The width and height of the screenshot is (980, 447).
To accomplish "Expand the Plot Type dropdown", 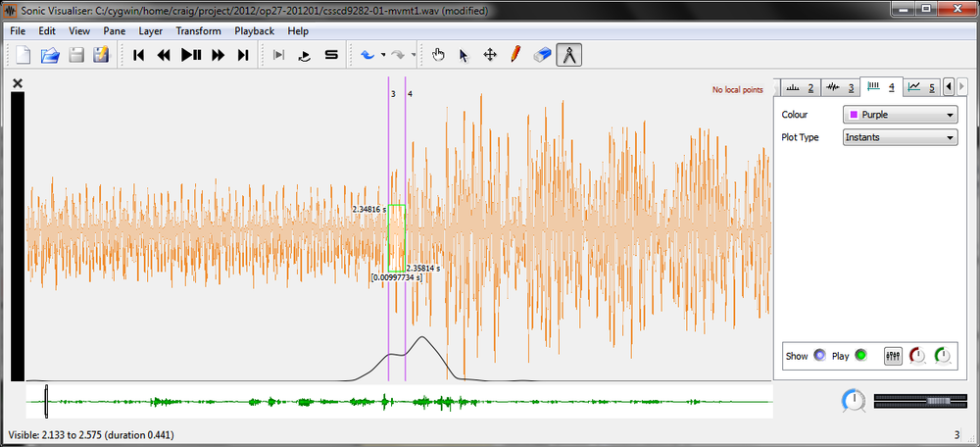I will tap(900, 137).
